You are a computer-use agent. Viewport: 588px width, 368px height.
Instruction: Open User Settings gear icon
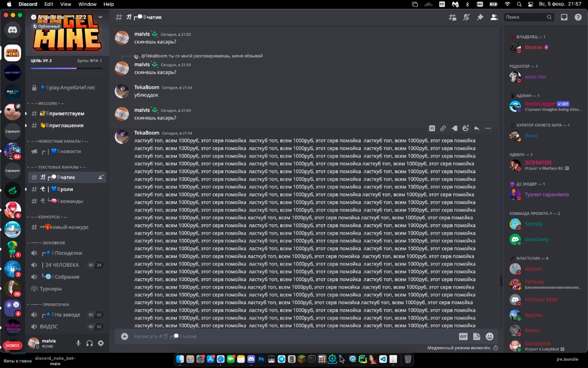(x=101, y=343)
